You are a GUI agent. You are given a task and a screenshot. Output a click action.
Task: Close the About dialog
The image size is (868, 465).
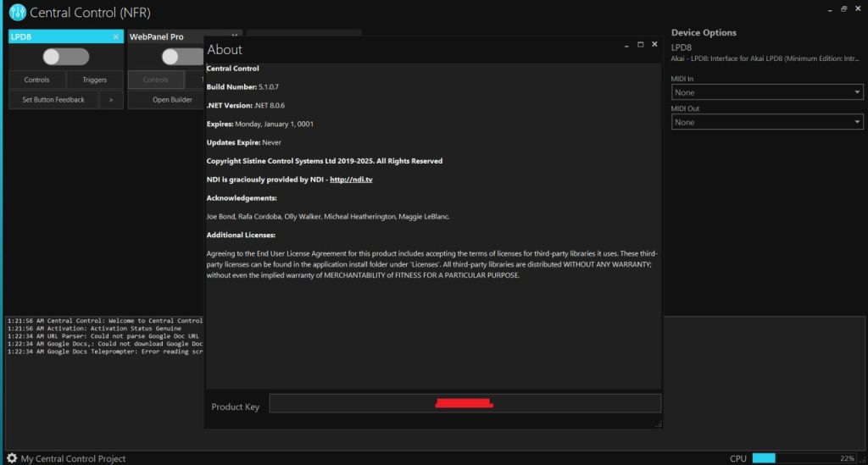click(654, 44)
